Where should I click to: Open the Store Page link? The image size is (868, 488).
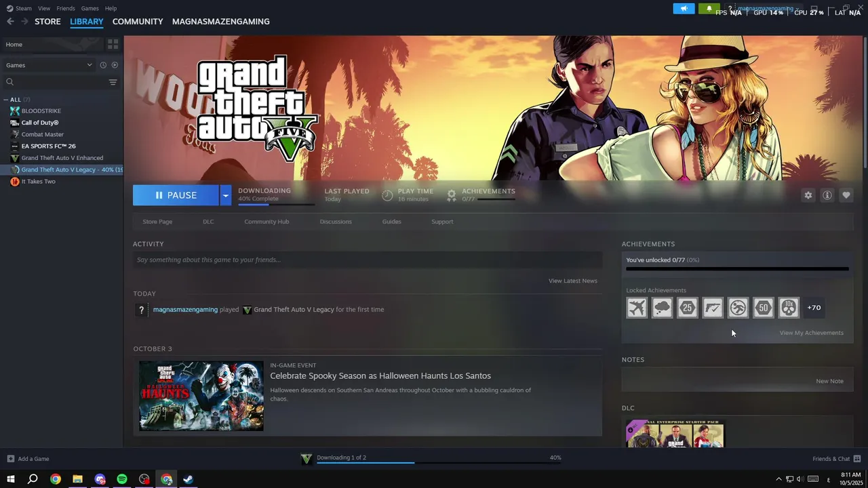click(157, 222)
